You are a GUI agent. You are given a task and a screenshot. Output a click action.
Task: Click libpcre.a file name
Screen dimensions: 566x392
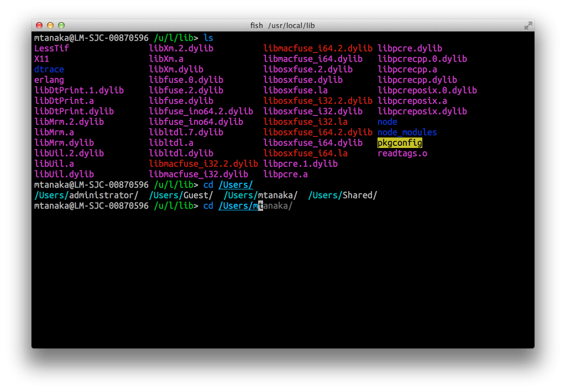pos(286,174)
